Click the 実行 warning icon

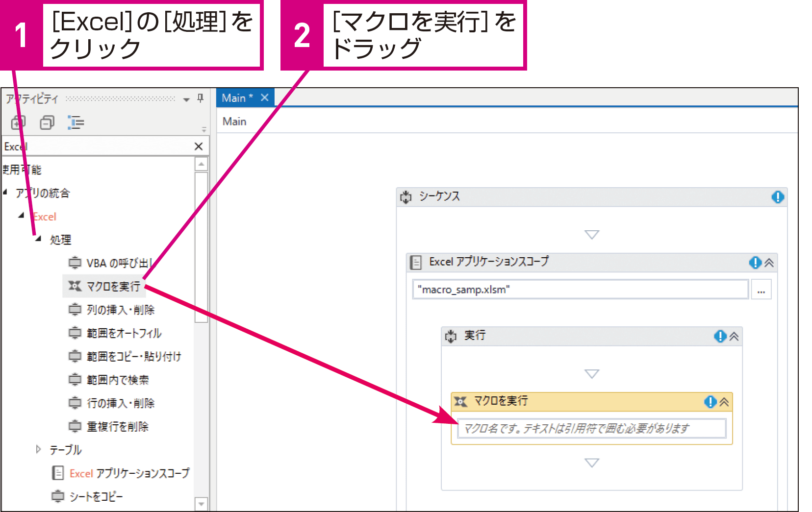click(720, 336)
